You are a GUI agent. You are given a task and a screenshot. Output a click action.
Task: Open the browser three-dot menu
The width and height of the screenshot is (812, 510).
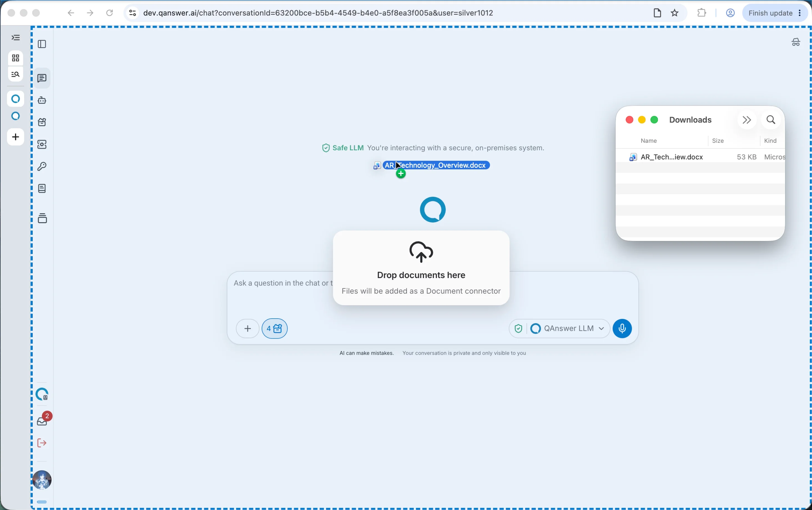(800, 13)
